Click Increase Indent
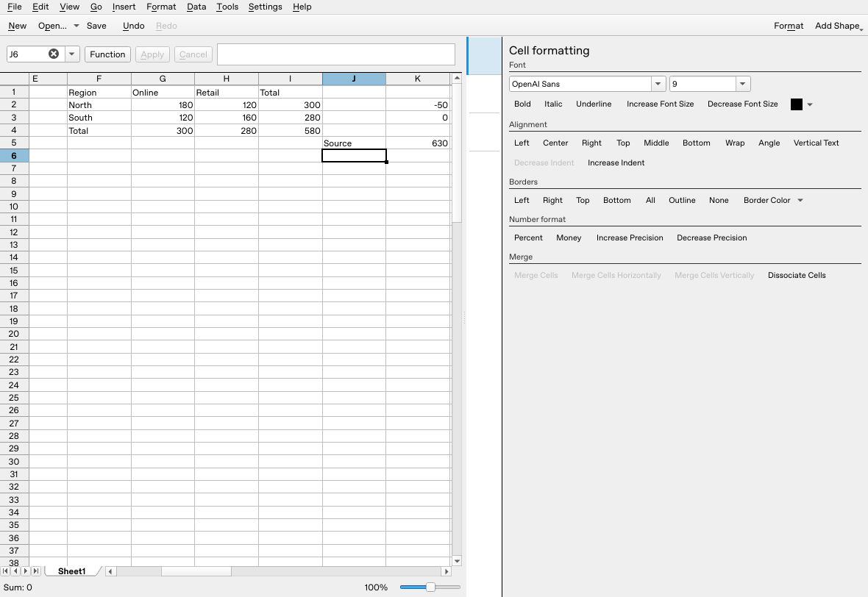This screenshot has height=597, width=868. [x=616, y=162]
